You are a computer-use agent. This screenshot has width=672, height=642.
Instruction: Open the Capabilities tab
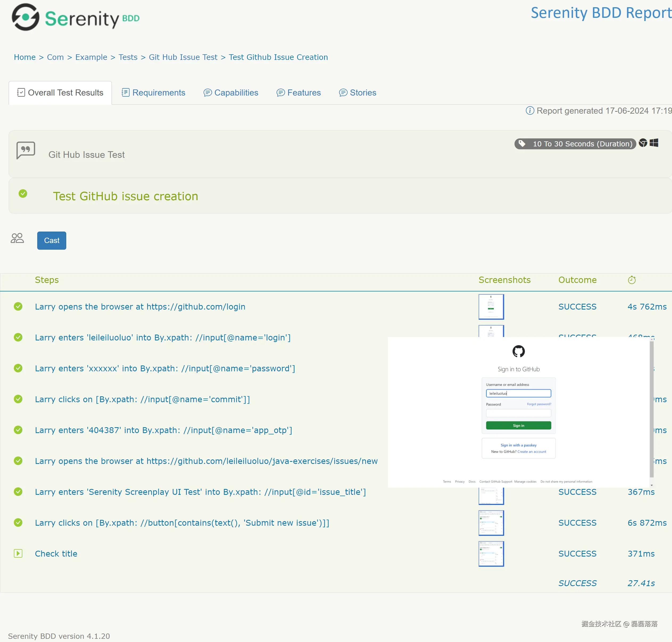pyautogui.click(x=231, y=92)
